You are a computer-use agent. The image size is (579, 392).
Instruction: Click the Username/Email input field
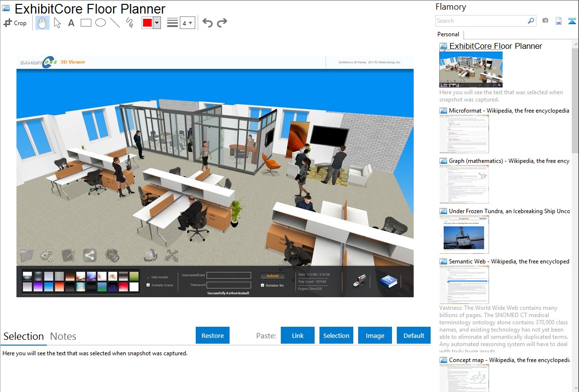(229, 275)
